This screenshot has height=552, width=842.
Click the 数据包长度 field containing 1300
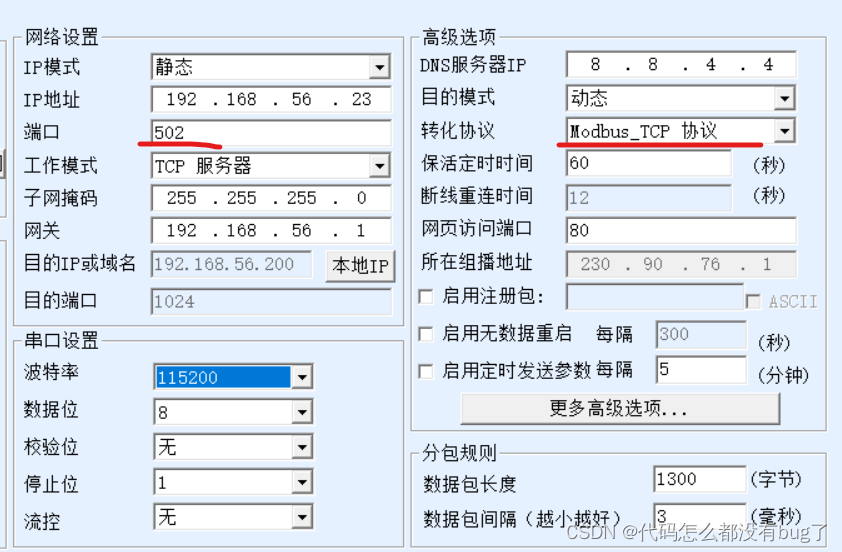700,479
